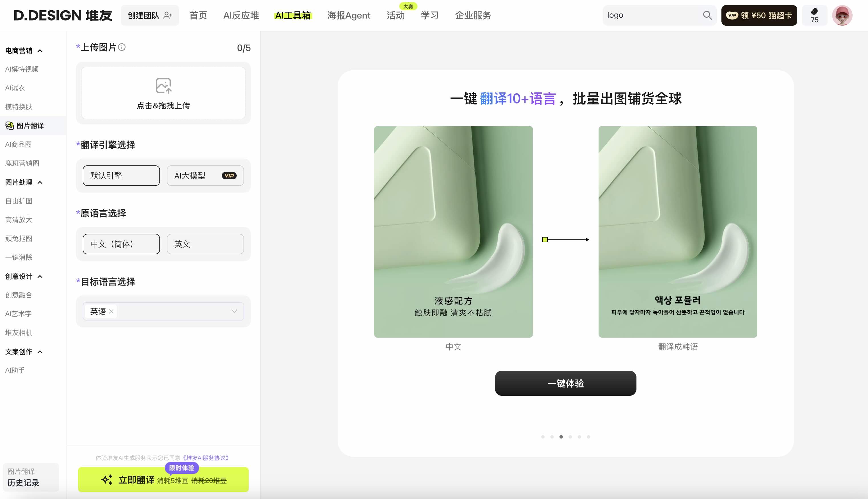This screenshot has width=868, height=499.
Task: Click the search magnifier icon
Action: click(707, 15)
